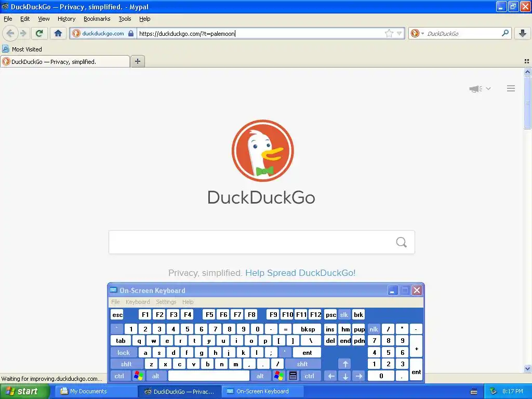Click the forward navigation arrow
Viewport: 532px width, 399px height.
pyautogui.click(x=23, y=33)
